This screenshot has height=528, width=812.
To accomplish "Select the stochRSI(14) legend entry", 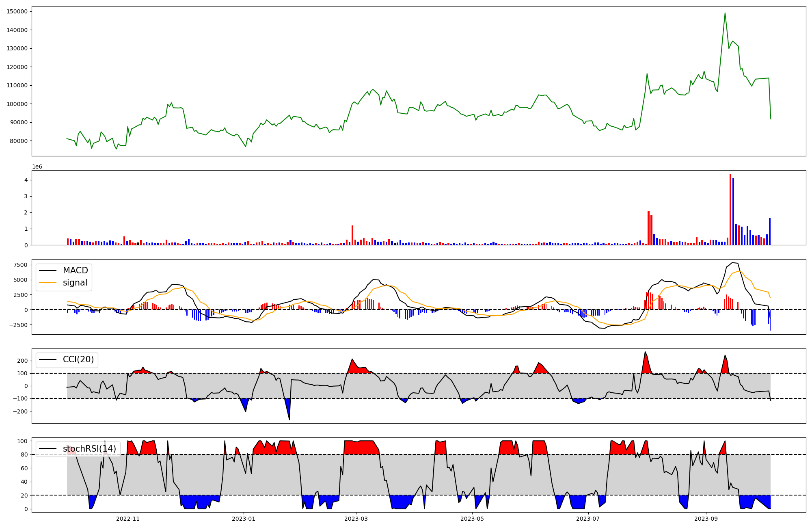I will pos(89,449).
